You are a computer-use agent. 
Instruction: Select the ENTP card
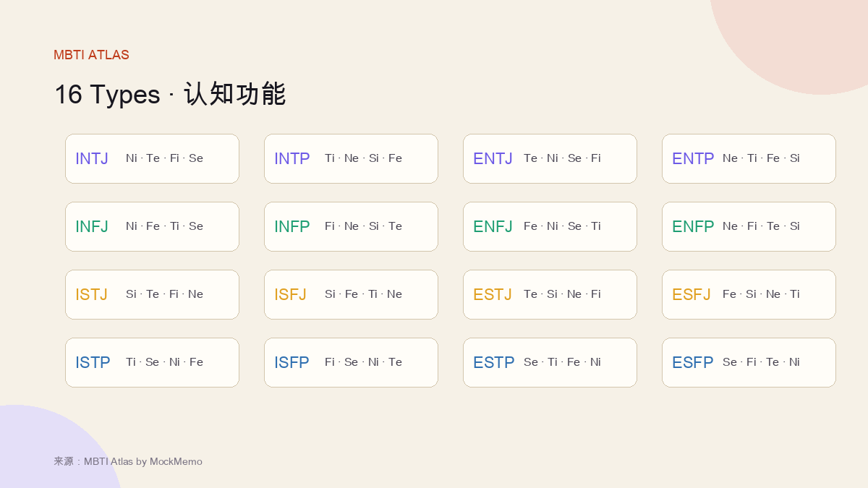749,158
